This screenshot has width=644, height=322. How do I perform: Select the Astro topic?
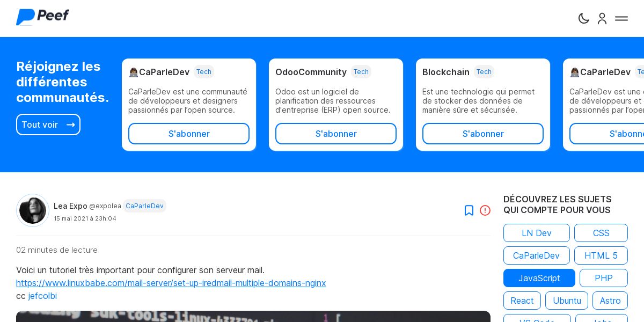click(610, 301)
